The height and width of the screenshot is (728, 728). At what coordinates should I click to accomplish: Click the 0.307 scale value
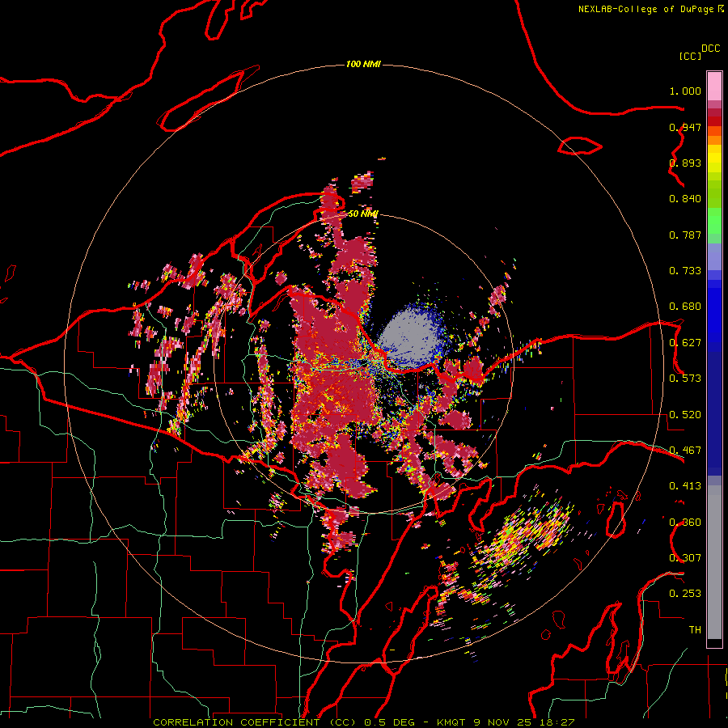[685, 557]
